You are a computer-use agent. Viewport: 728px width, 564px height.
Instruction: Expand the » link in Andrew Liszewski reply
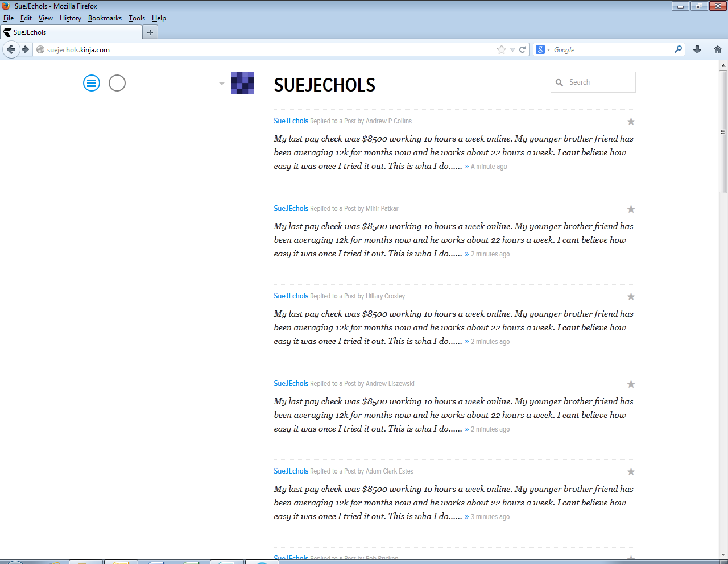pyautogui.click(x=467, y=429)
